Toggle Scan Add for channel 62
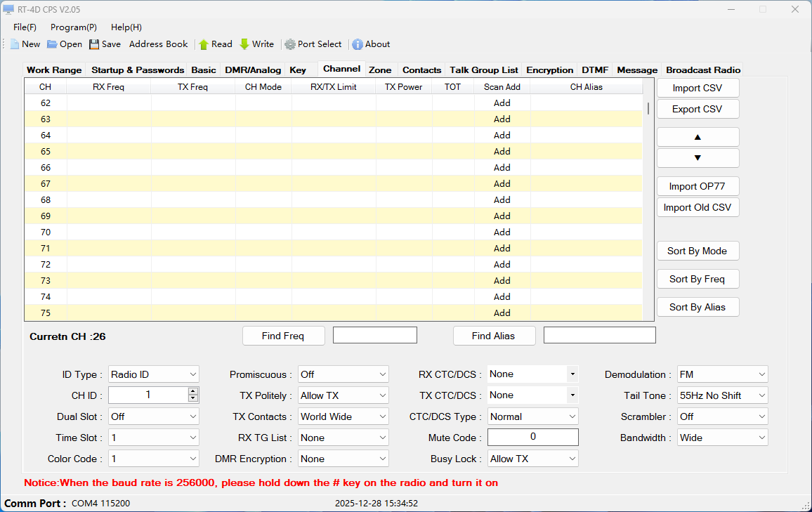 [x=502, y=103]
